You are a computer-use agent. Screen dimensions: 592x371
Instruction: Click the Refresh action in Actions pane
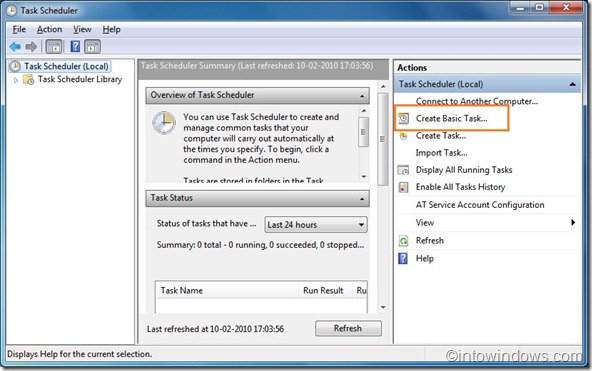point(430,241)
